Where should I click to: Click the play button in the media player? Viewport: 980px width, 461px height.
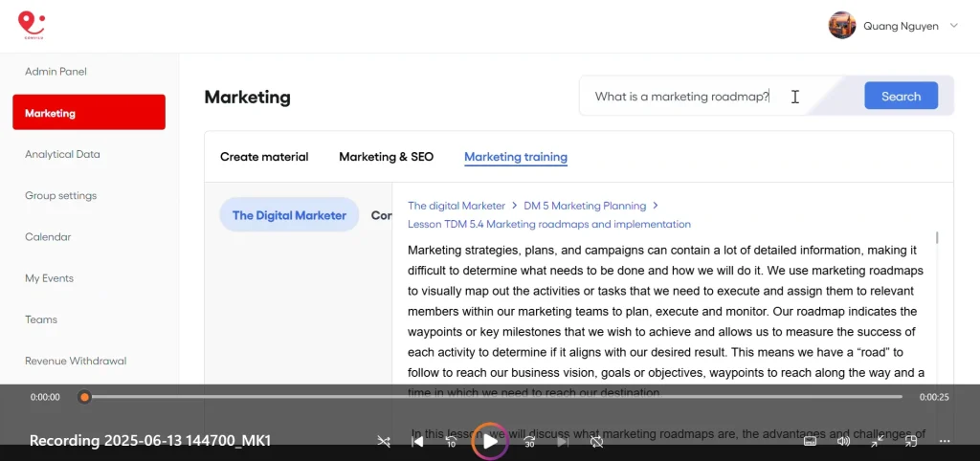click(x=490, y=441)
